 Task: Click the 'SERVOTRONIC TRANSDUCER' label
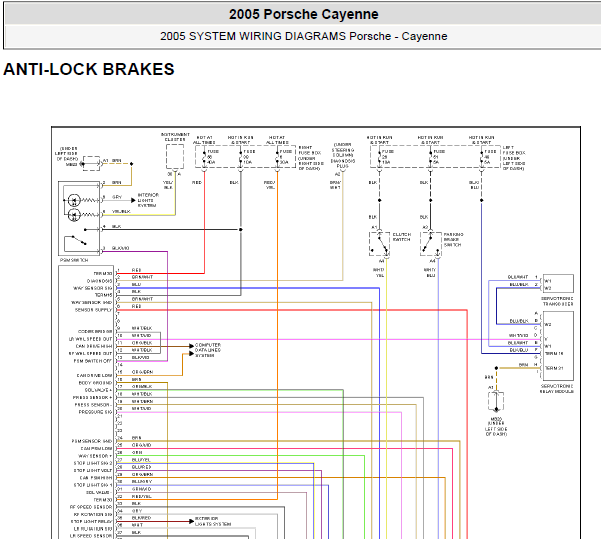click(x=557, y=301)
